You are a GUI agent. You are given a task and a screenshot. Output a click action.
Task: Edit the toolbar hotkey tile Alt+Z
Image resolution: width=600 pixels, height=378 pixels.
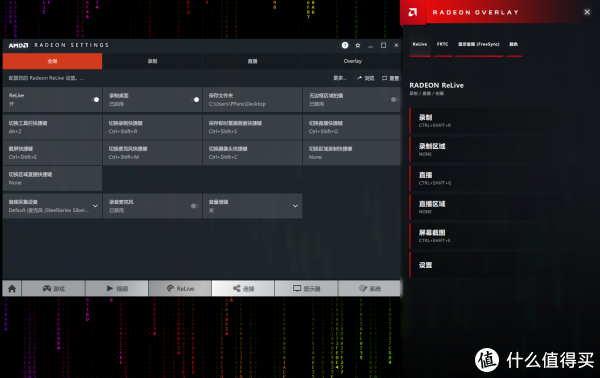pyautogui.click(x=52, y=127)
